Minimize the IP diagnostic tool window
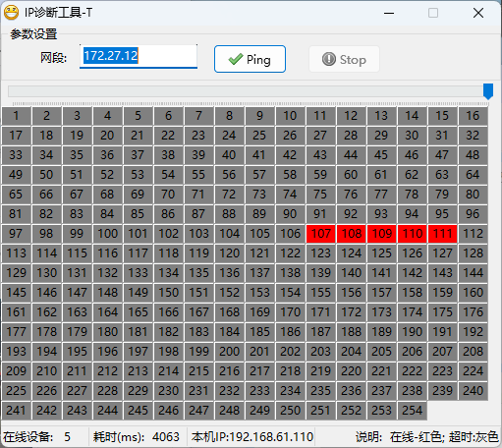502x448 pixels. pyautogui.click(x=389, y=13)
